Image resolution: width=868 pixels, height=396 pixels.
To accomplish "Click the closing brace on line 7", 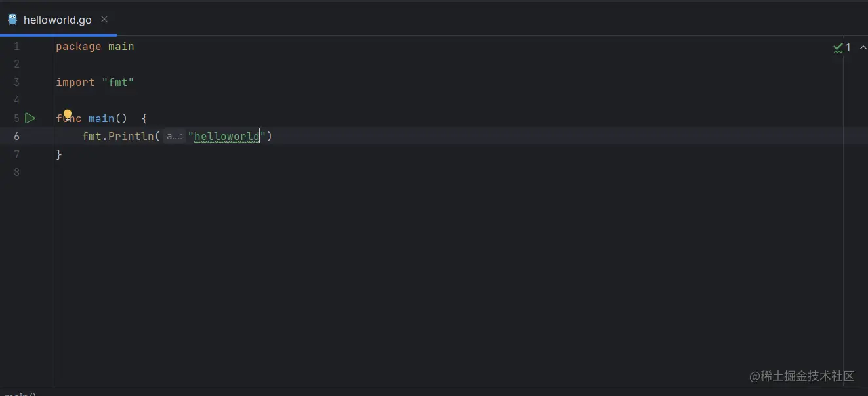I will [59, 155].
